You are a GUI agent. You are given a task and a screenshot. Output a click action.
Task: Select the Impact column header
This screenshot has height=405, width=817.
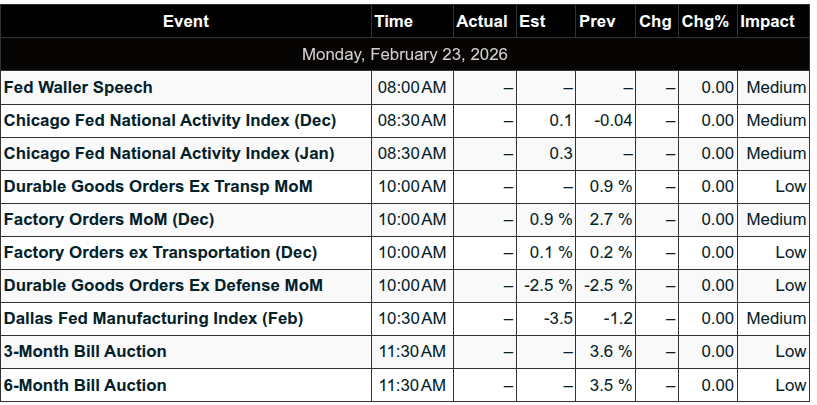pyautogui.click(x=767, y=21)
